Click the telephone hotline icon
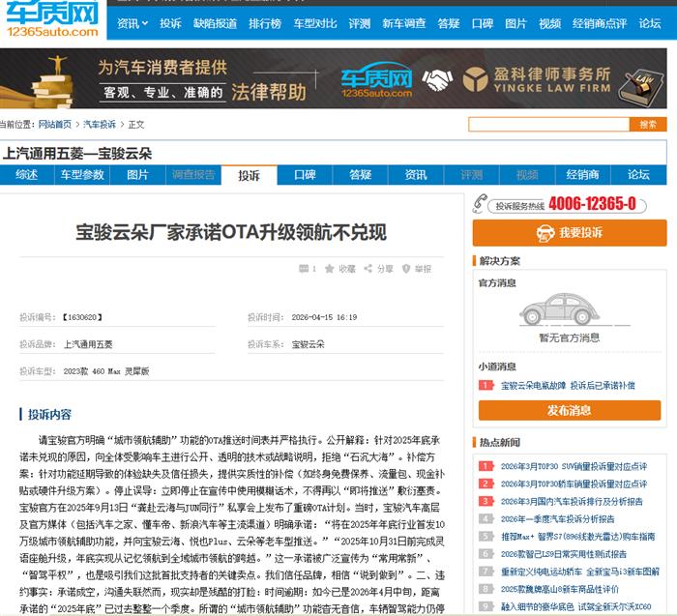Image resolution: width=677 pixels, height=616 pixels. [x=482, y=204]
